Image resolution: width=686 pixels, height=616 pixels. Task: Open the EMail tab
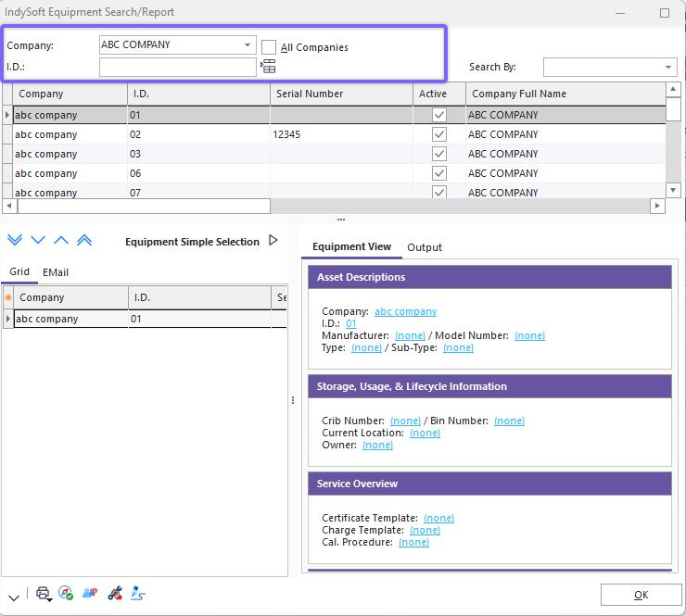[56, 272]
